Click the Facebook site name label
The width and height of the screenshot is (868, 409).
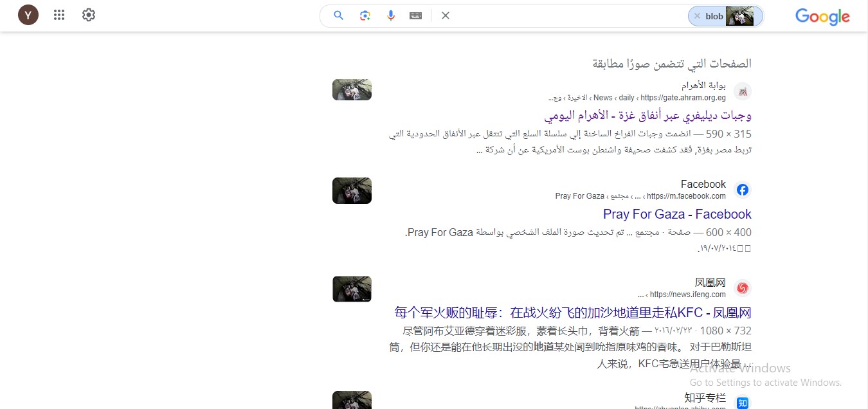(703, 184)
